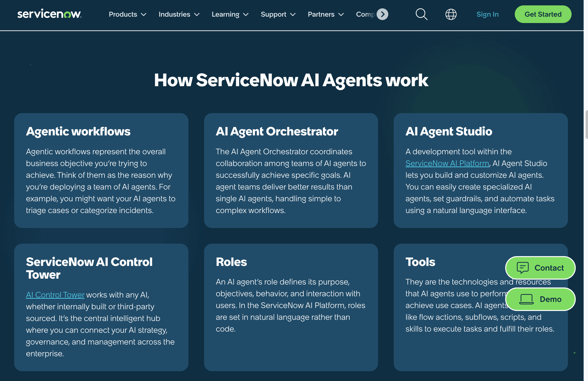Expand the Learning dropdown chevron
Viewport: 588px width, 381px height.
tap(245, 14)
